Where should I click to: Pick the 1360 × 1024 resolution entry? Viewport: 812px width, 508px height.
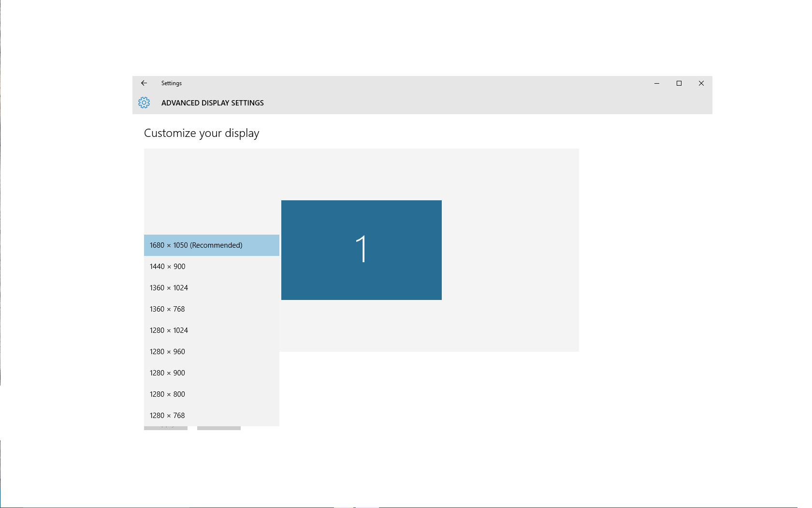click(x=212, y=288)
